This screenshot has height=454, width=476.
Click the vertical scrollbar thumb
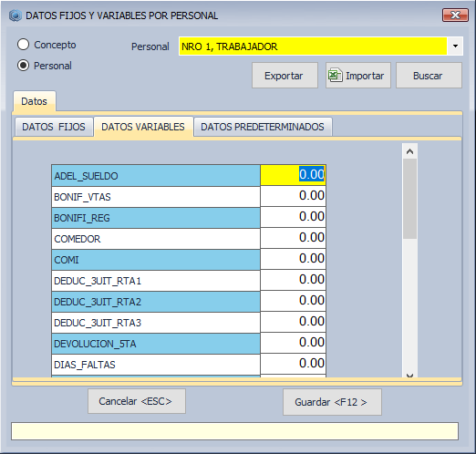point(409,199)
